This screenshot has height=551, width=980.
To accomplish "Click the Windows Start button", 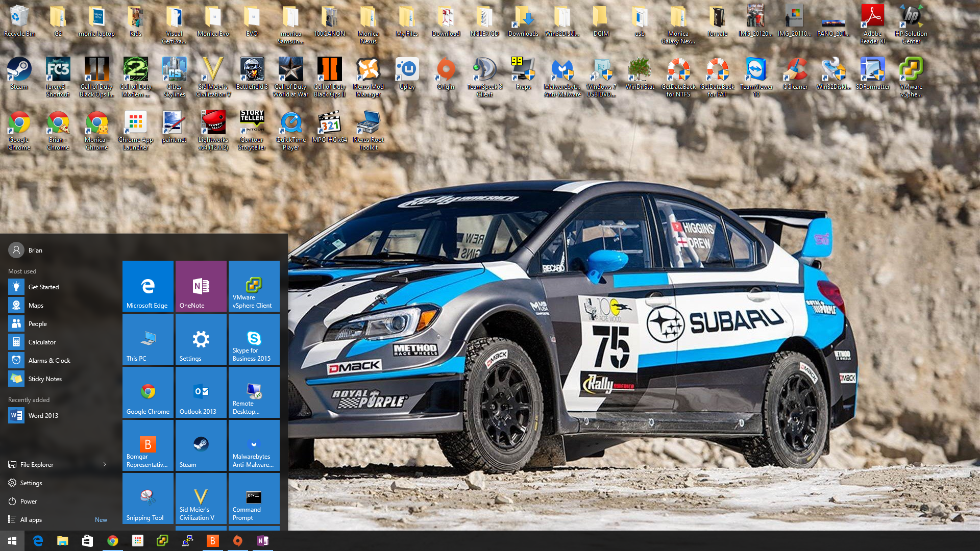I will tap(12, 541).
